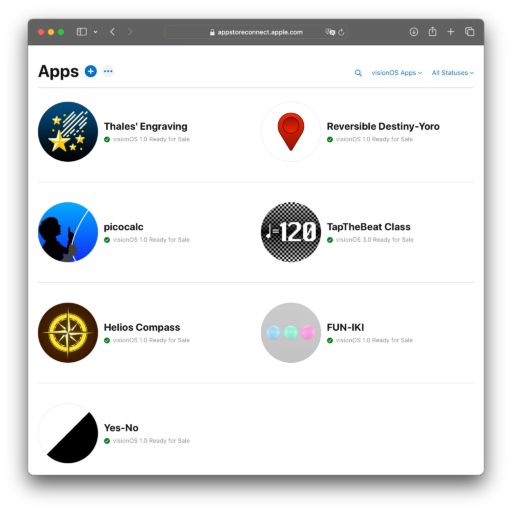Click the page reload icon in address bar
Viewport: 512px width, 512px height.
[x=341, y=32]
